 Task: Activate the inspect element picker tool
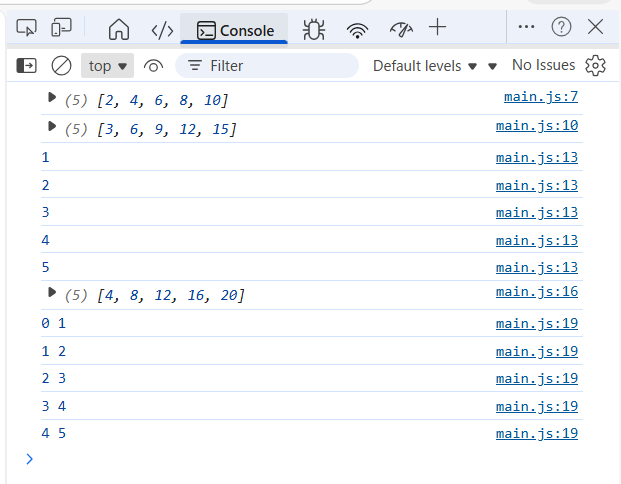tap(27, 28)
